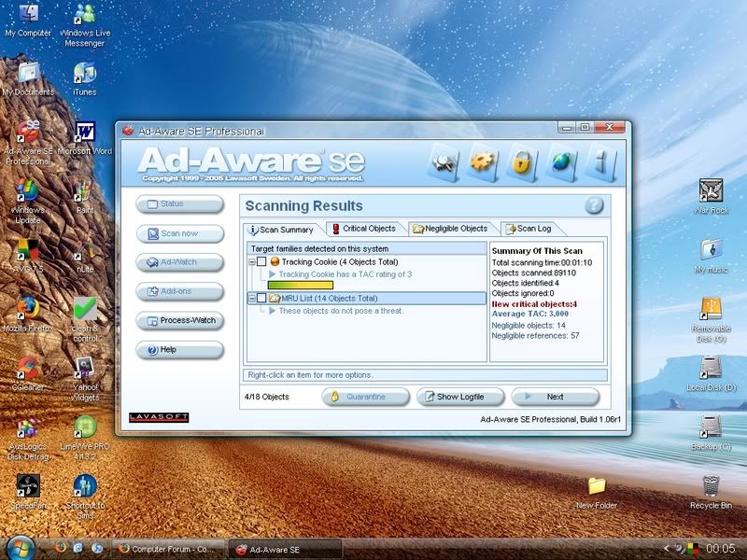The height and width of the screenshot is (560, 747).
Task: Open the Negligible Objects tab
Action: pyautogui.click(x=450, y=229)
